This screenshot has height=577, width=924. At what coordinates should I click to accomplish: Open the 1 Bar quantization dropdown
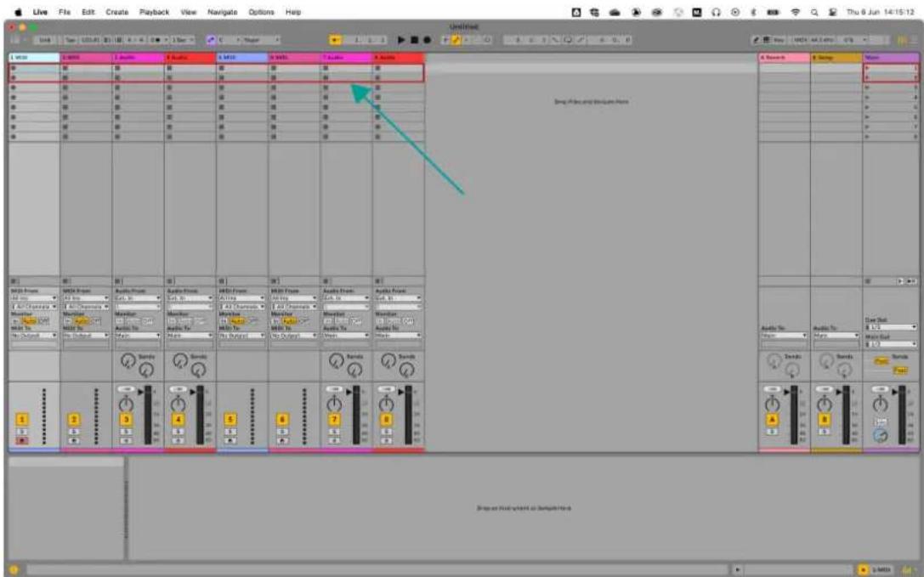point(183,39)
